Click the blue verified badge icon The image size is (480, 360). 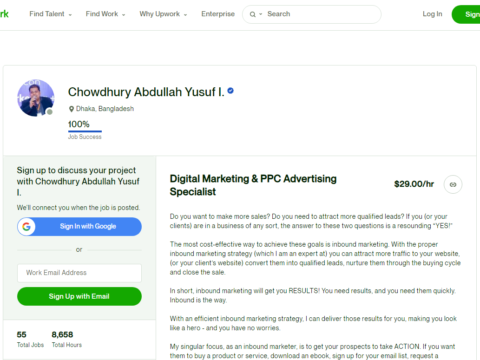(x=231, y=91)
